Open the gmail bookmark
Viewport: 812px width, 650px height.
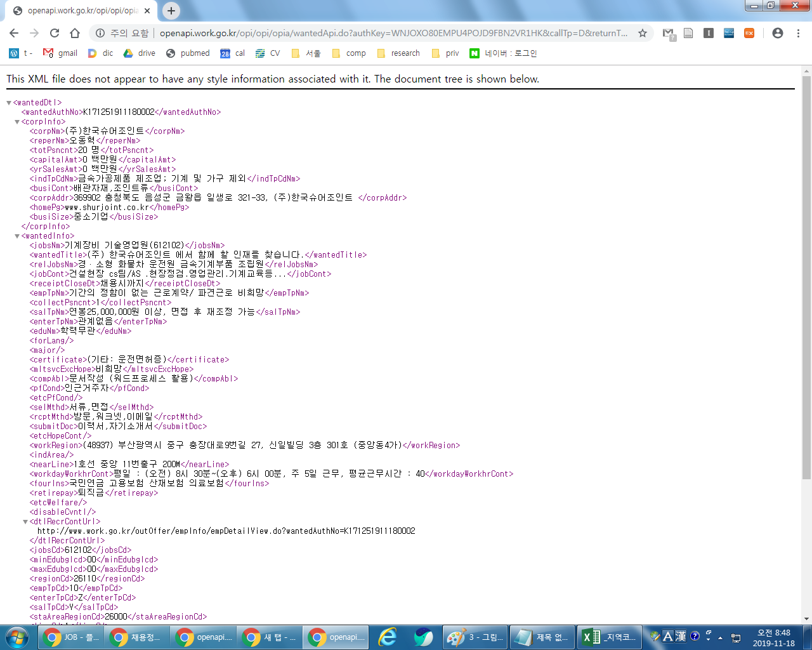pos(60,53)
